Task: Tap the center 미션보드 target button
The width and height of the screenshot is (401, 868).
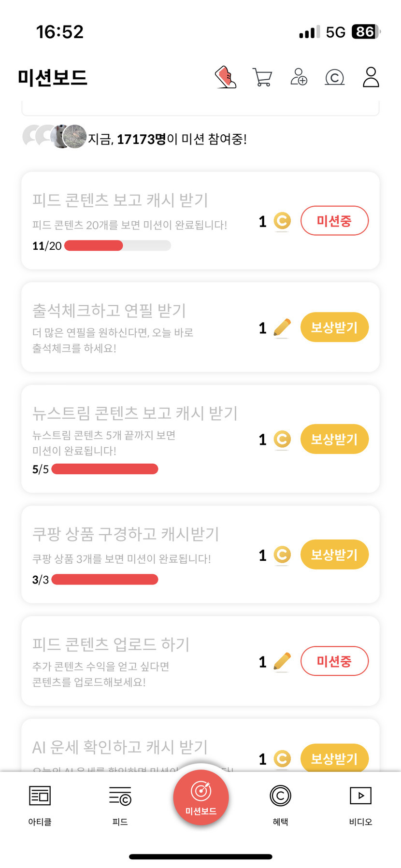Action: 200,797
